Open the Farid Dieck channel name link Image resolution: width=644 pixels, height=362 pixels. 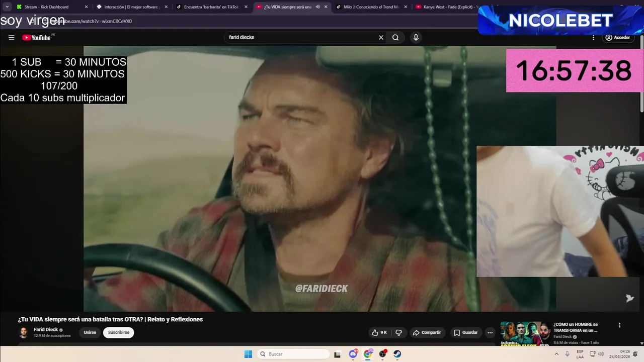coord(46,330)
